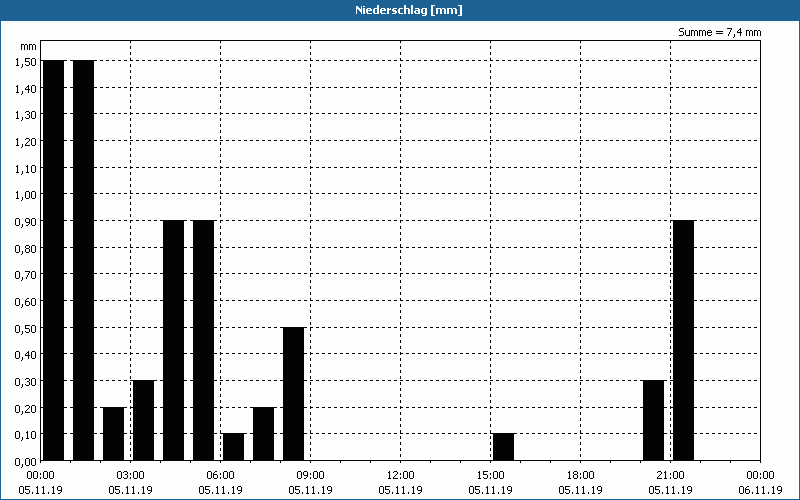Select the 0,50 mm bar before 09:00
The width and height of the screenshot is (800, 500).
(x=294, y=394)
